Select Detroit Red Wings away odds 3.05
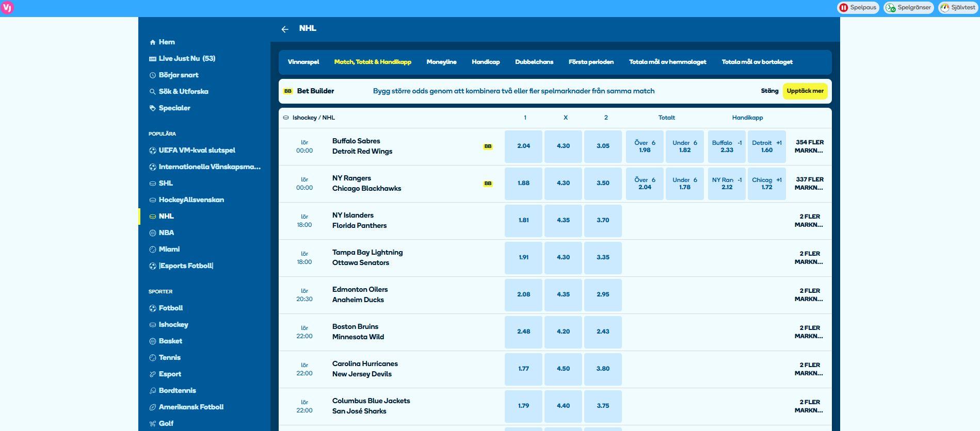The height and width of the screenshot is (431, 980). click(x=603, y=146)
